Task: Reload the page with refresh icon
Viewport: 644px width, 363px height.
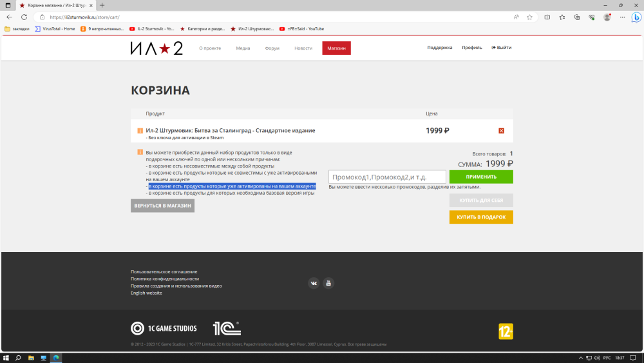Action: coord(24,17)
